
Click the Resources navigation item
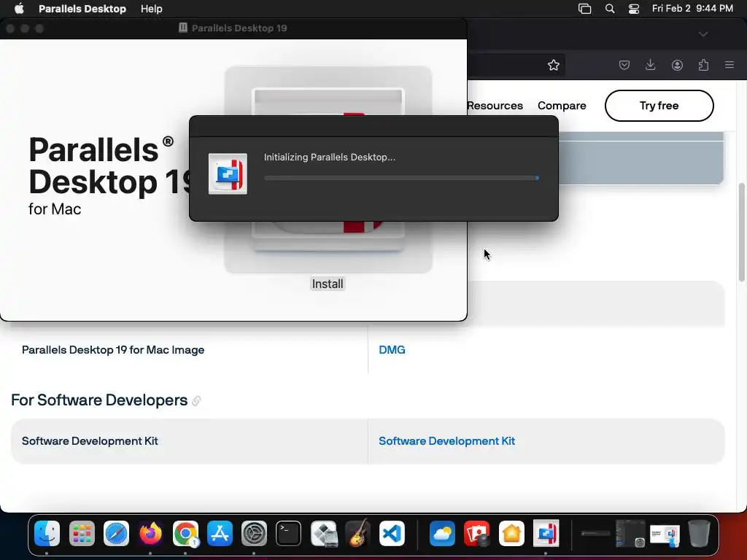click(x=495, y=106)
